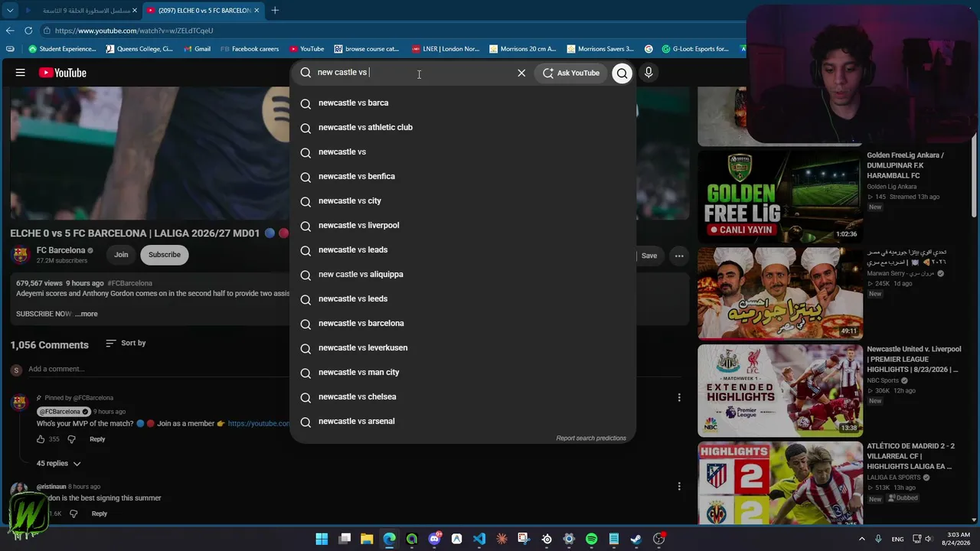980x551 pixels.
Task: Save the video to a playlist
Action: (648, 256)
